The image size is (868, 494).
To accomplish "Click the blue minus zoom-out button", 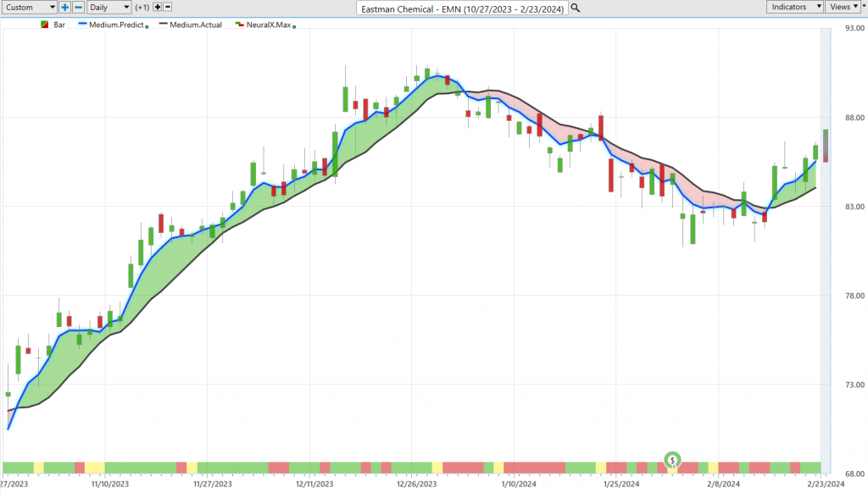I will 79,7.
